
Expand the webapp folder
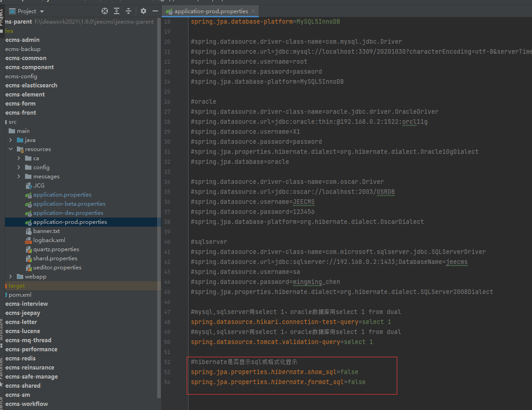click(x=11, y=277)
